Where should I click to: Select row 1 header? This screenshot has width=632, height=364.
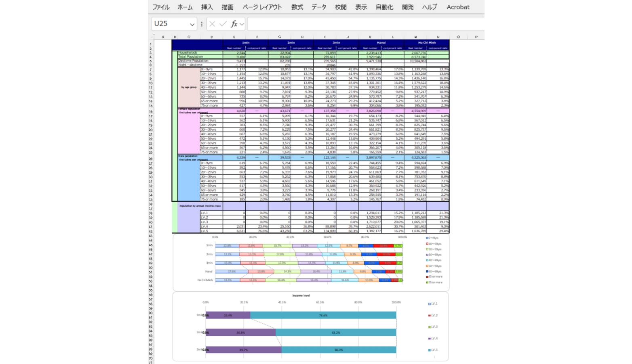151,44
